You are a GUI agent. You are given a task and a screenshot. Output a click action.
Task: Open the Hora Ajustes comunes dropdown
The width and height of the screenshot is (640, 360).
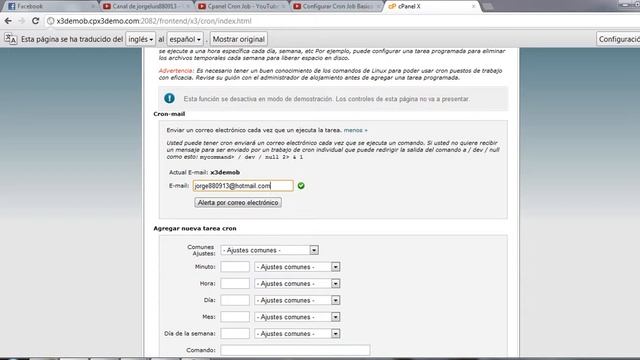pos(297,283)
